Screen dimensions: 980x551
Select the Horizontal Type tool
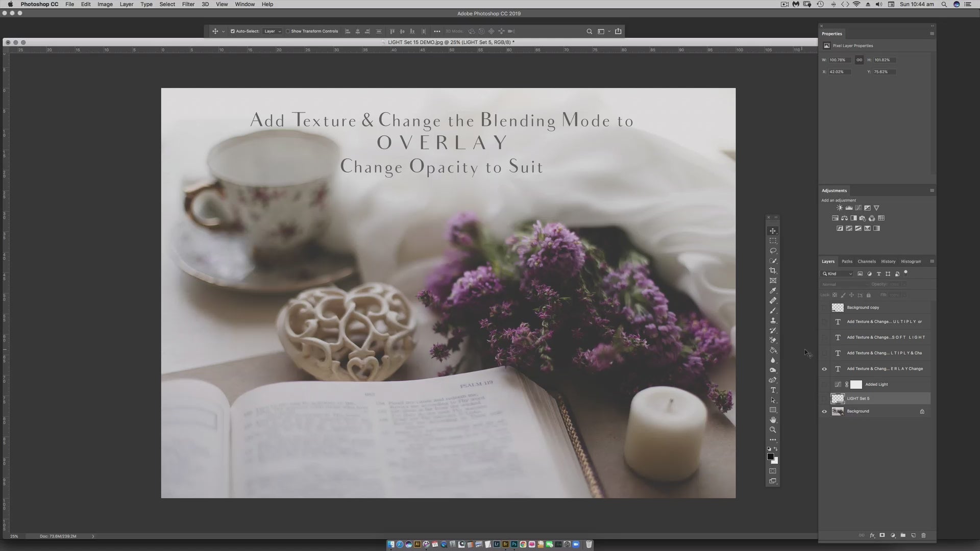(x=773, y=390)
